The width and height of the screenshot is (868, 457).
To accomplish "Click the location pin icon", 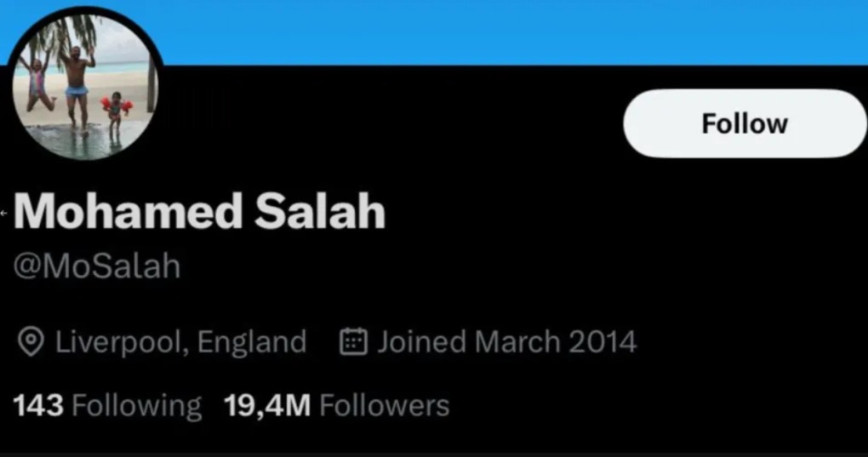I will point(31,343).
